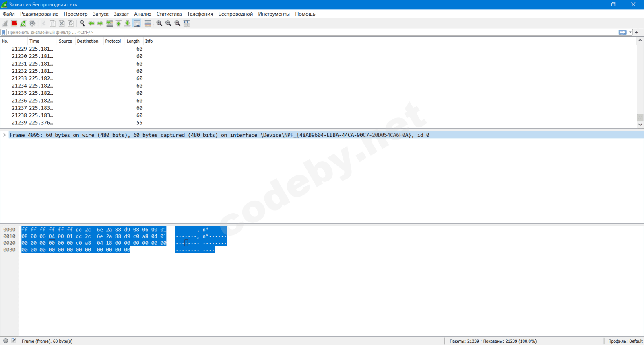This screenshot has width=644, height=345.
Task: Sort packets by the Source column
Action: 65,41
